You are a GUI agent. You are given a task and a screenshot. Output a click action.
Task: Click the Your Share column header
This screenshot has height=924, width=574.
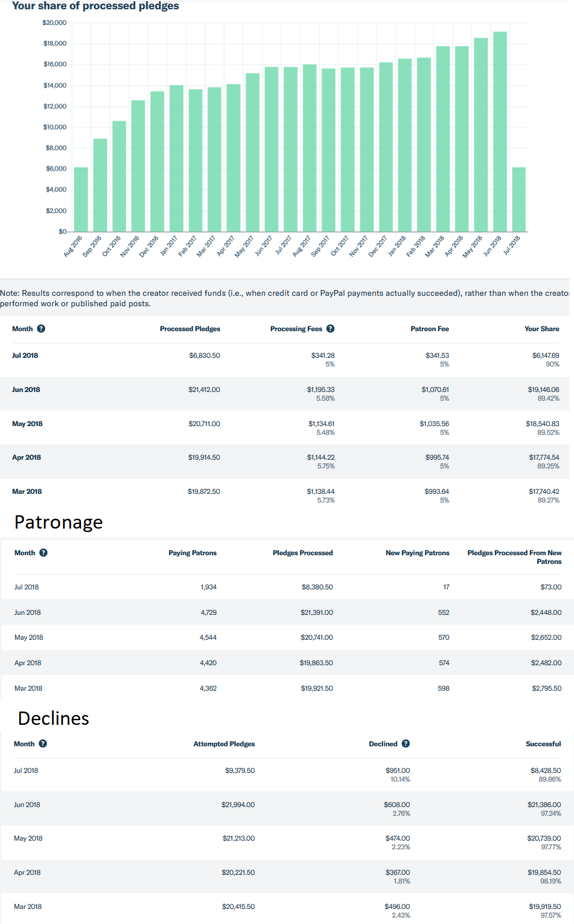(542, 329)
